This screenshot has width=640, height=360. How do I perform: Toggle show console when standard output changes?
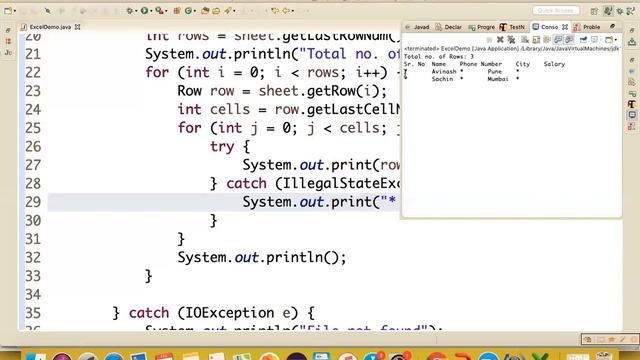(x=558, y=40)
